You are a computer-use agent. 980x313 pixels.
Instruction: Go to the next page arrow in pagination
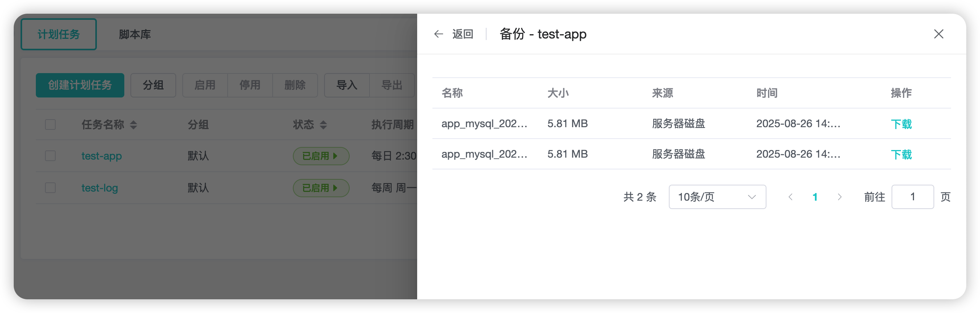pyautogui.click(x=839, y=197)
